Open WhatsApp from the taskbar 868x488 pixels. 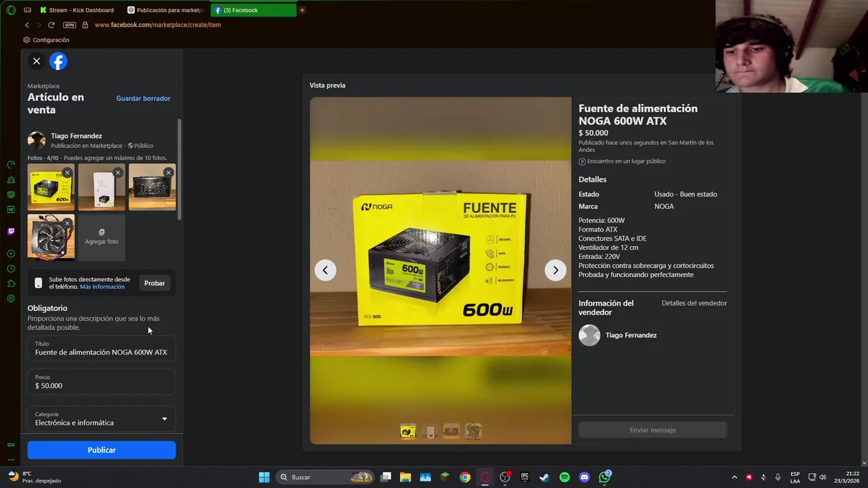(x=604, y=477)
